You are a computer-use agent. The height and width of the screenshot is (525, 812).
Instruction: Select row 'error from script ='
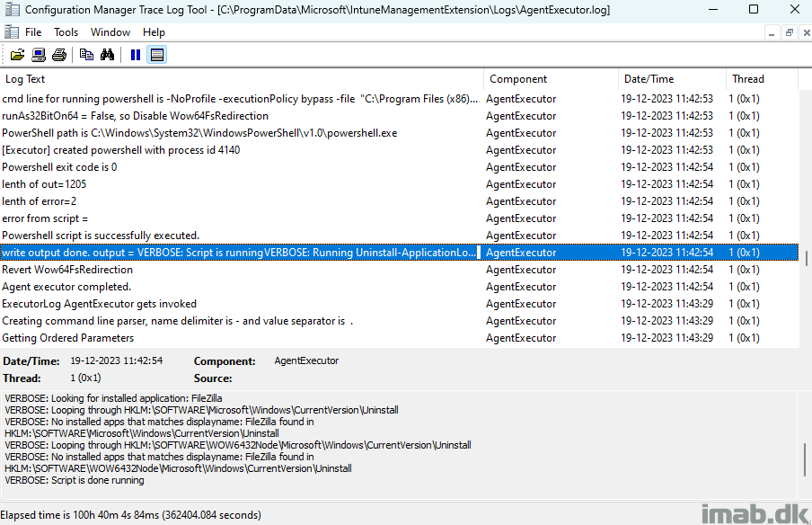coord(399,218)
